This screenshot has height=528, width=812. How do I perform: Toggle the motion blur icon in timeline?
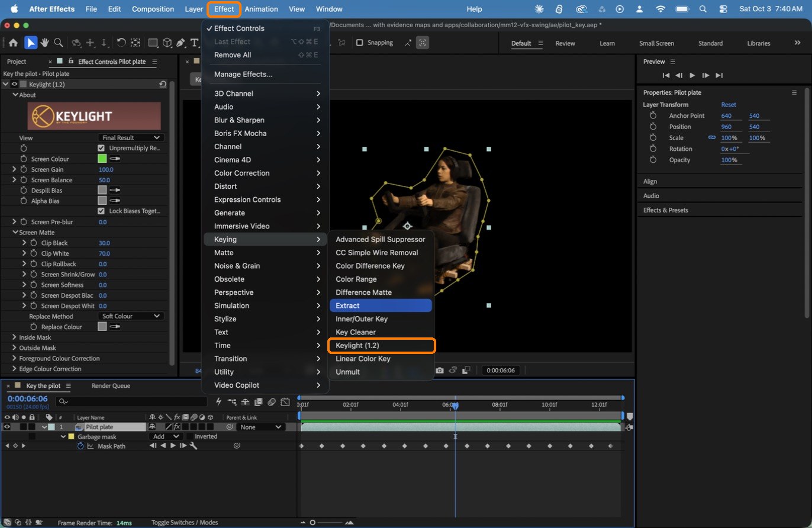tap(272, 402)
